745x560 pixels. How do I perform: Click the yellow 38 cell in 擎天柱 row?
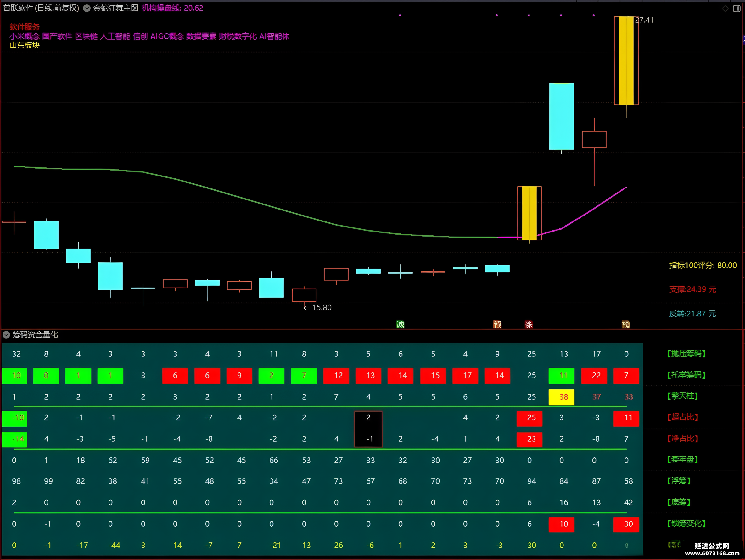(x=562, y=397)
